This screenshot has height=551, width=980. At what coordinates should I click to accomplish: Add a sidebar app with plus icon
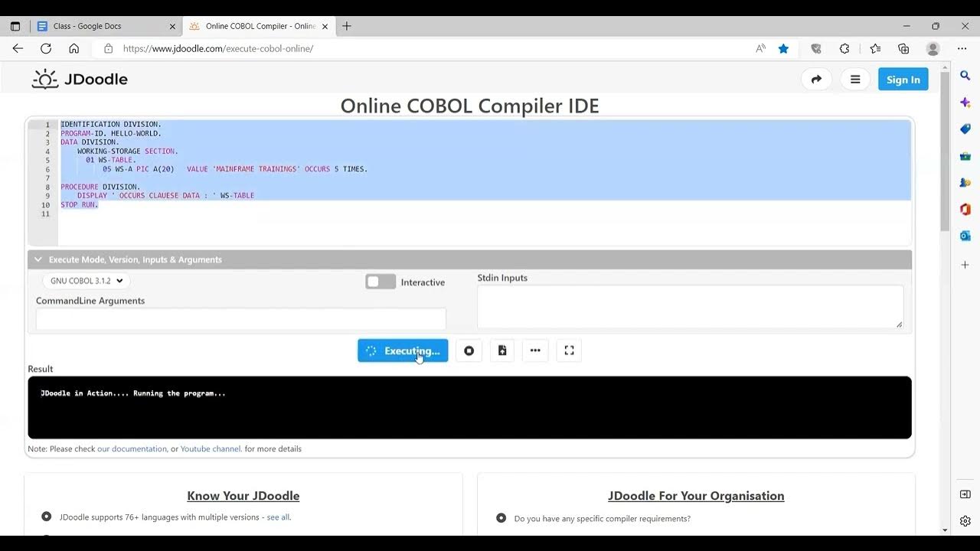pyautogui.click(x=965, y=265)
